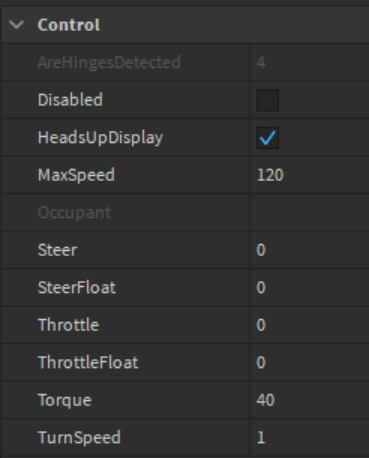
Task: Toggle the Disabled checkbox
Action: (x=267, y=100)
